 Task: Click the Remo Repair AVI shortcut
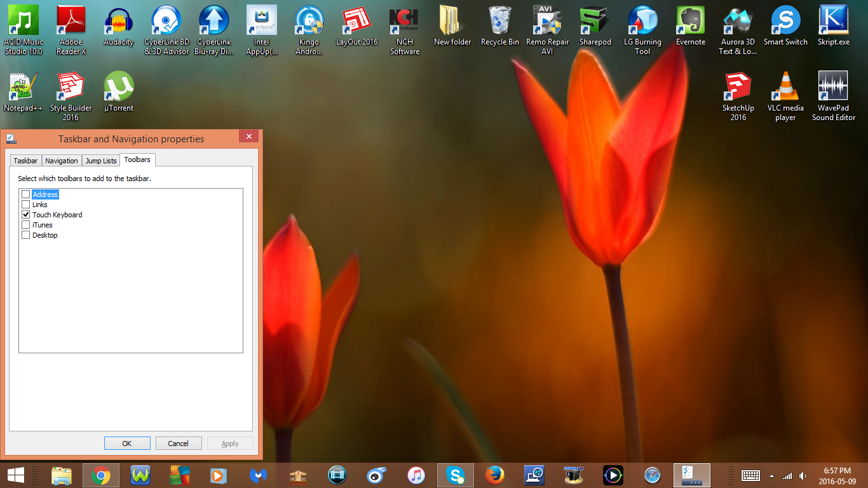tap(548, 29)
